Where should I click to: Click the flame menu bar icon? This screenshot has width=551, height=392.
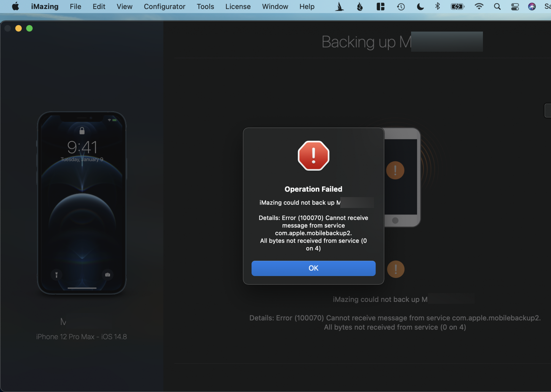coord(360,6)
